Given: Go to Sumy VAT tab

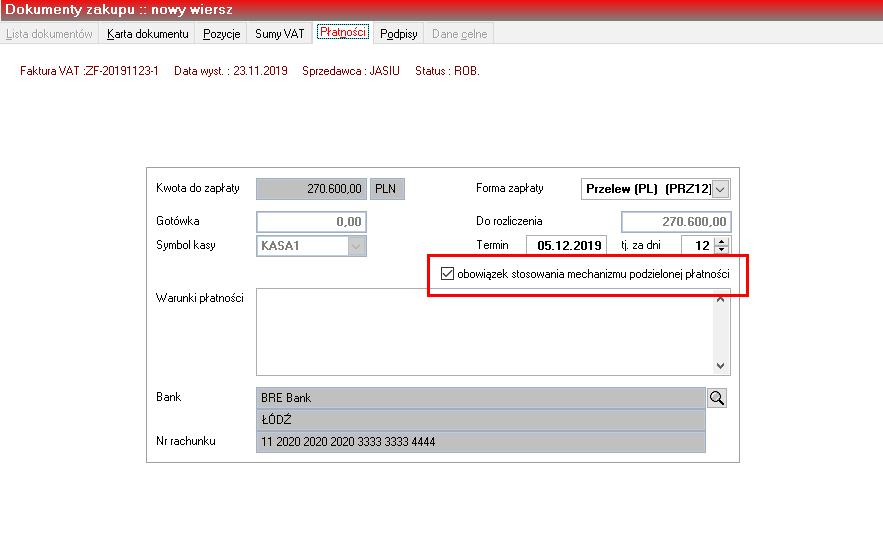Looking at the screenshot, I should (x=279, y=34).
